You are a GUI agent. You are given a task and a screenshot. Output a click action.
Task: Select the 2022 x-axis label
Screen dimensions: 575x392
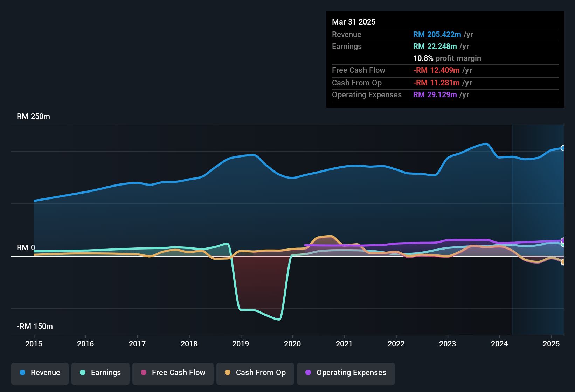396,344
